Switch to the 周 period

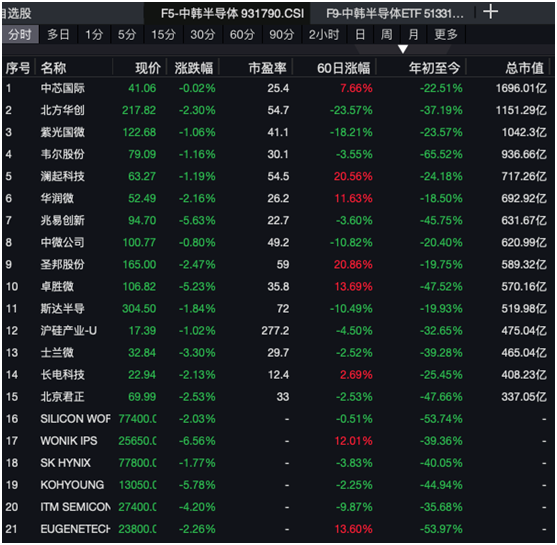tap(386, 35)
